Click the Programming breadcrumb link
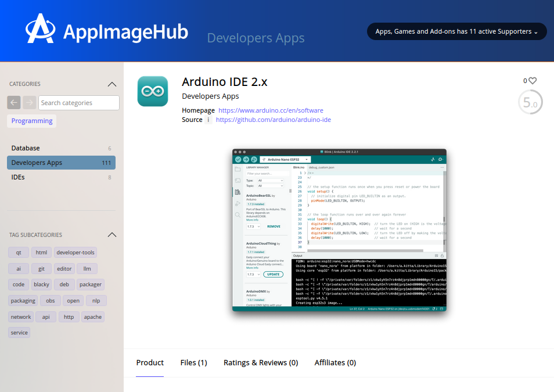The width and height of the screenshot is (554, 392). [32, 121]
